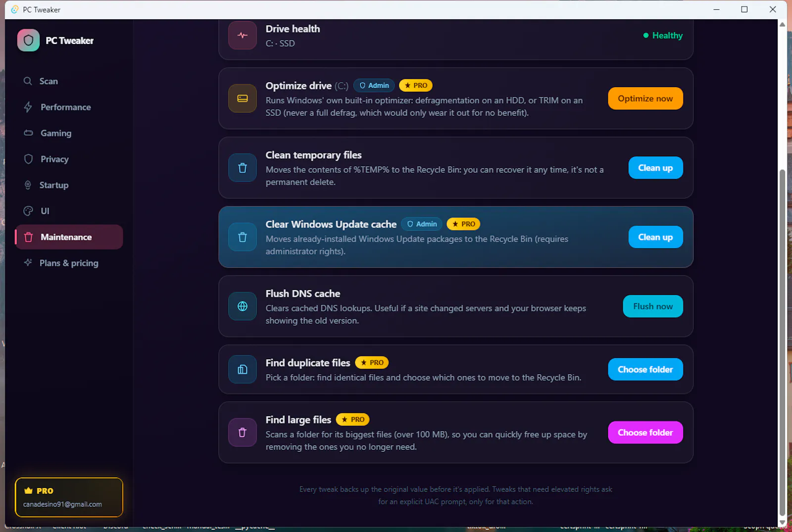792x532 pixels.
Task: Choose folder for large files scan
Action: tap(645, 433)
